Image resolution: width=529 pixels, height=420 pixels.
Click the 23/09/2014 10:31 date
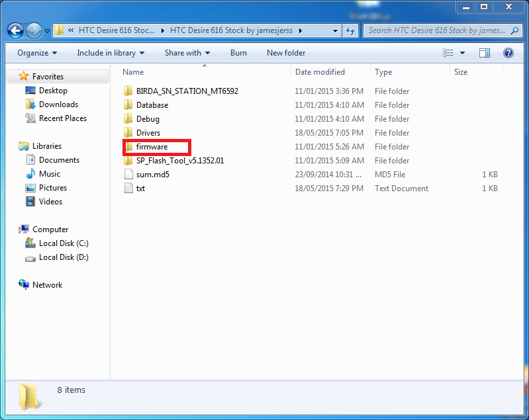(x=328, y=174)
